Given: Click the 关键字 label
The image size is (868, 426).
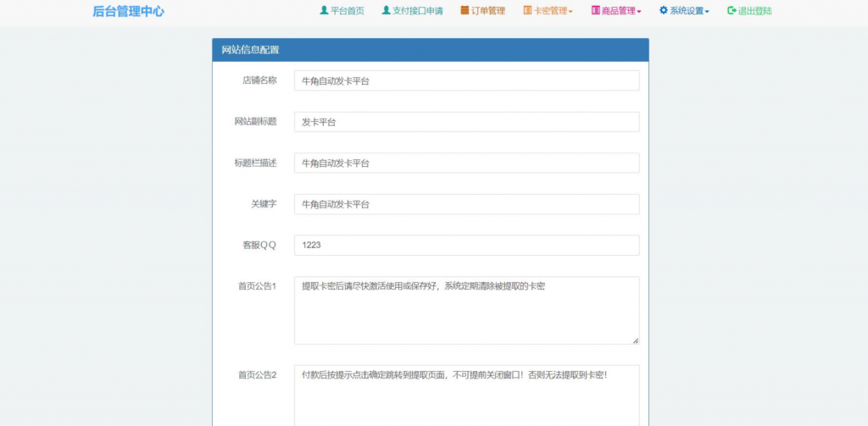Looking at the screenshot, I should click(x=264, y=203).
